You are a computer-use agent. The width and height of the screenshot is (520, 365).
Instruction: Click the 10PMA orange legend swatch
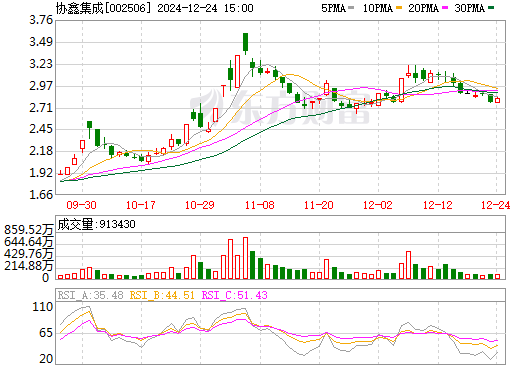(x=399, y=8)
